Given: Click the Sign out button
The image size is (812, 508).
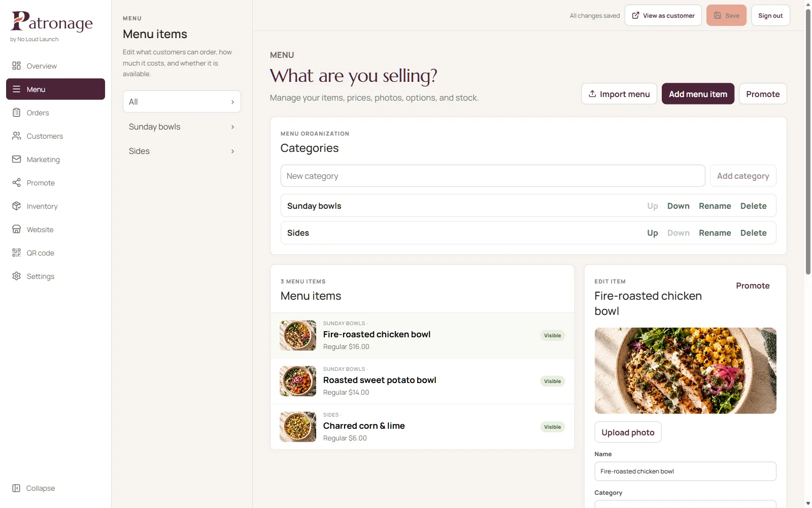Looking at the screenshot, I should tap(770, 15).
